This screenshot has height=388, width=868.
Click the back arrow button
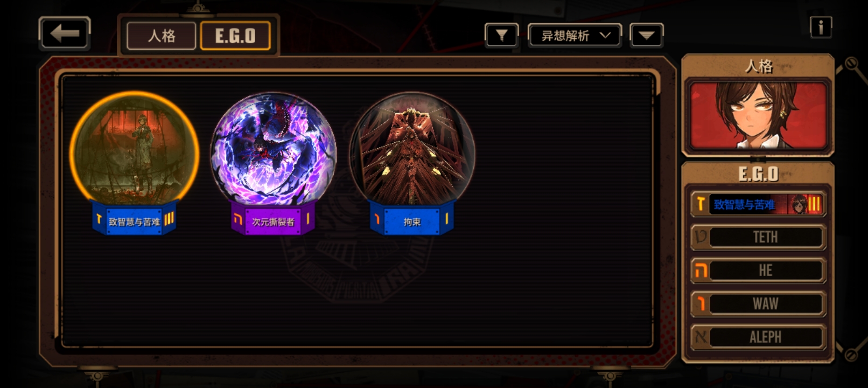(x=64, y=33)
